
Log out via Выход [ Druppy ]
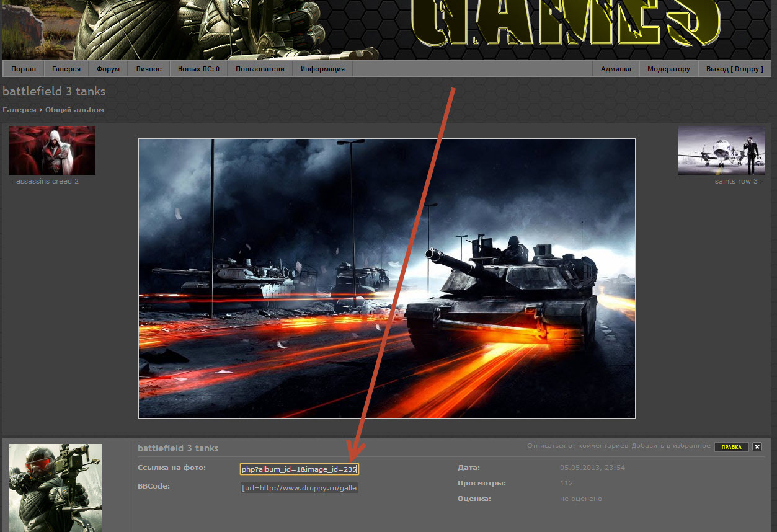point(734,69)
